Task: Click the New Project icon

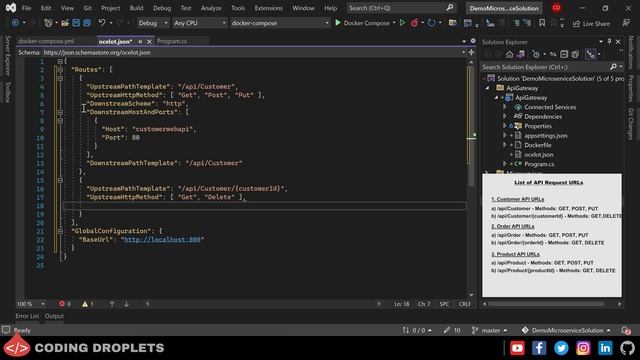Action: tap(48, 23)
